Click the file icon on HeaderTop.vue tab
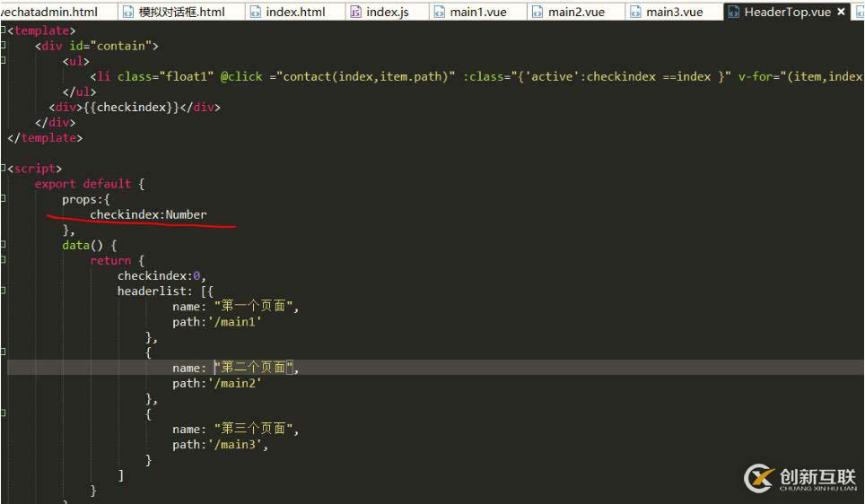 click(x=732, y=13)
